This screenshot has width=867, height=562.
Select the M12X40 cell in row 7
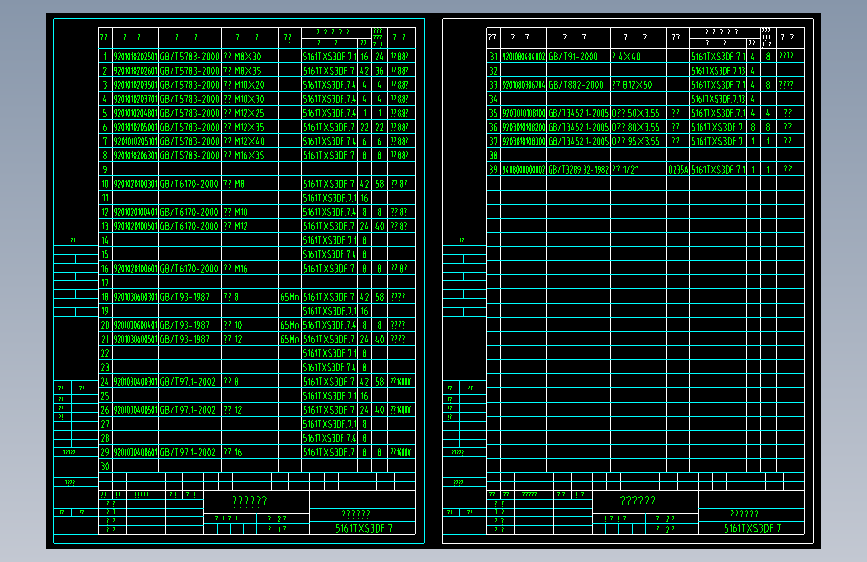pos(250,141)
